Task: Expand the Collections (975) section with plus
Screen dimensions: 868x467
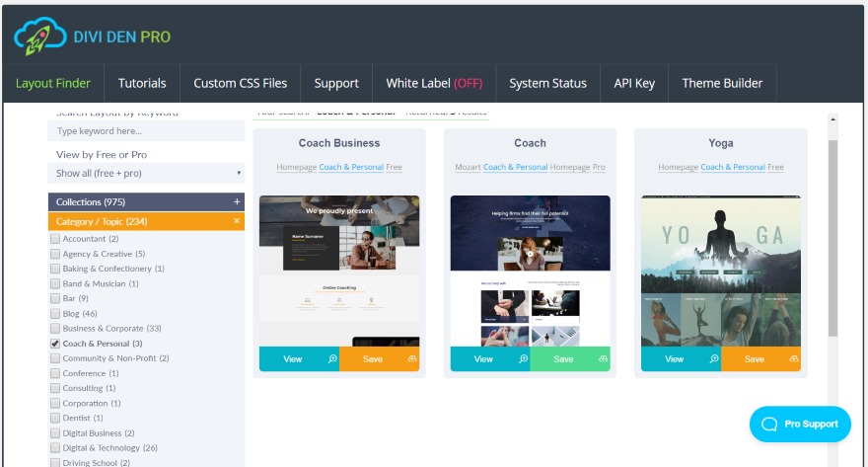Action: pyautogui.click(x=237, y=202)
